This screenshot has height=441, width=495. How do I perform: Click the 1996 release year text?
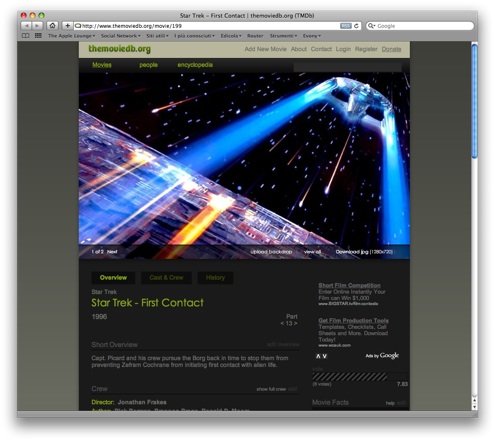point(99,316)
